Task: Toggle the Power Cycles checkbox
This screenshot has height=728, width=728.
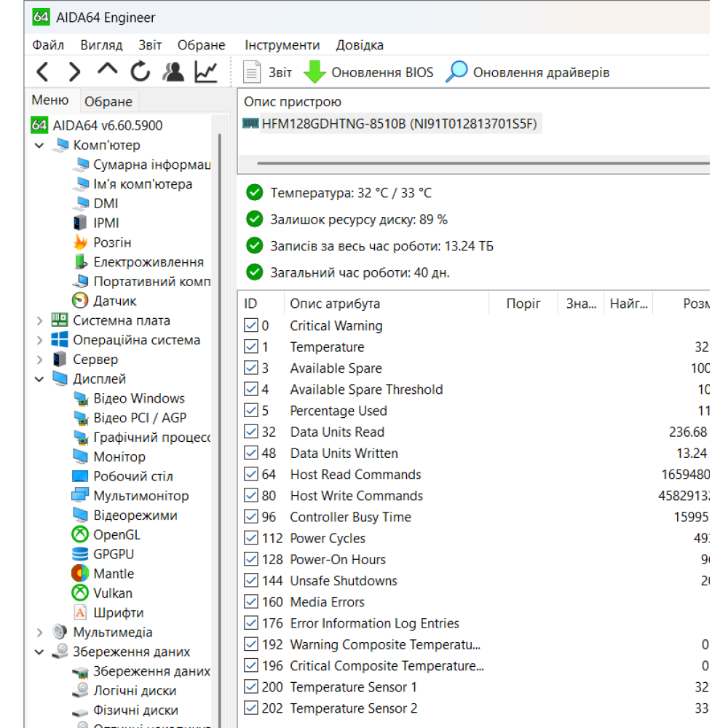Action: [251, 538]
